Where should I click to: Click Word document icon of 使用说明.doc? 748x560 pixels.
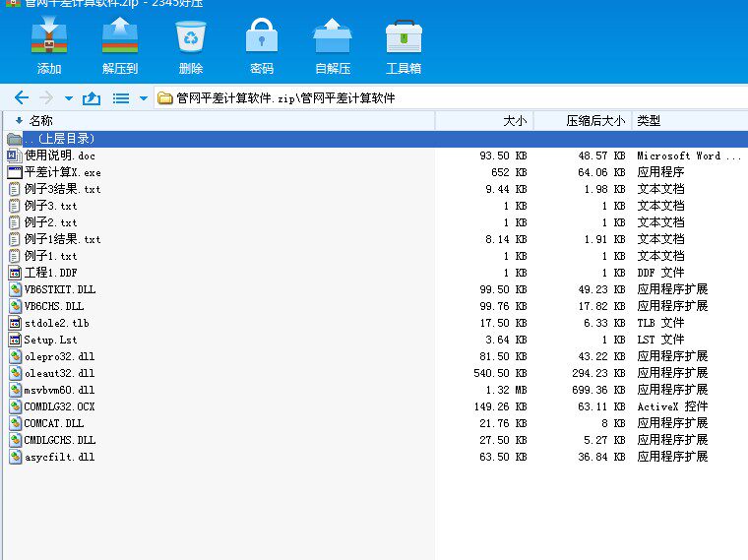[15, 156]
